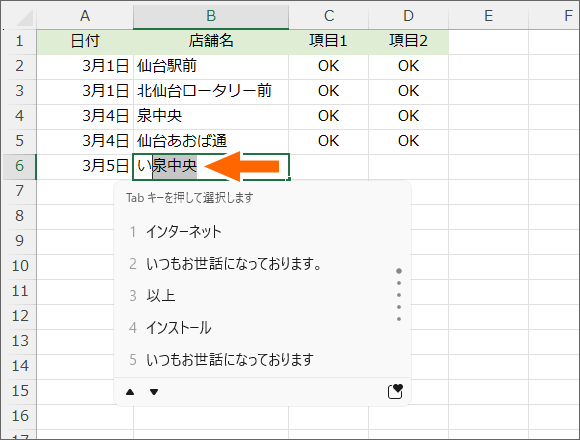The width and height of the screenshot is (580, 440).
Task: Select OK in 項目2 column, row 4
Action: pyautogui.click(x=408, y=116)
